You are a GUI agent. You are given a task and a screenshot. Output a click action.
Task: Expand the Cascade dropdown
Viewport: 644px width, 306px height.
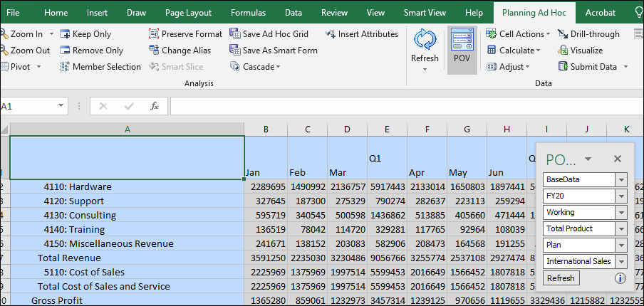point(256,67)
